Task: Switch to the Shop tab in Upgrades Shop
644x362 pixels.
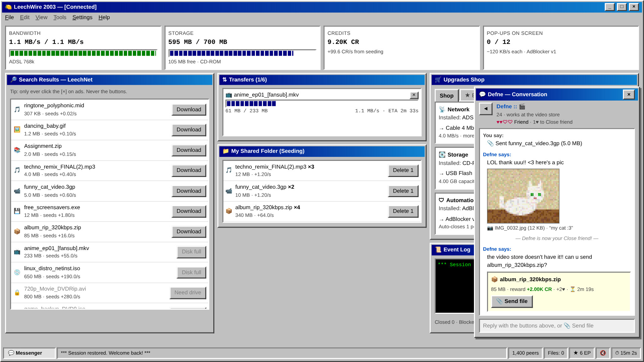Action: click(x=446, y=96)
